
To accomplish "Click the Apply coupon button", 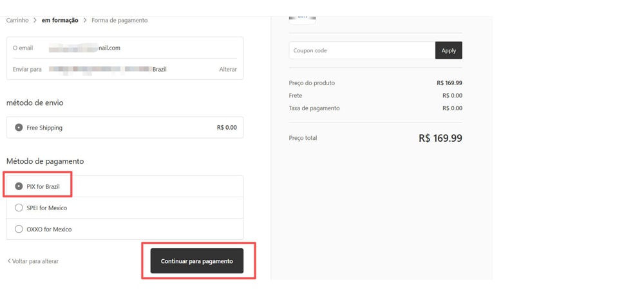I will (x=448, y=50).
